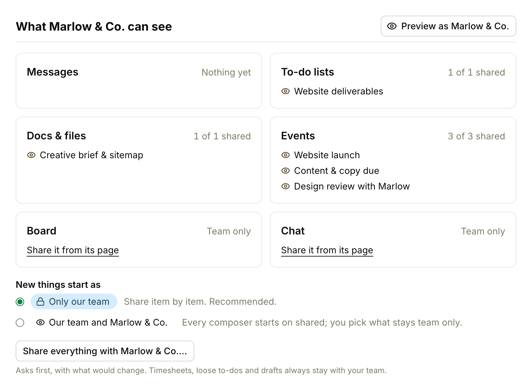532x392 pixels.
Task: Click the To-do lists card heading
Action: 307,72
